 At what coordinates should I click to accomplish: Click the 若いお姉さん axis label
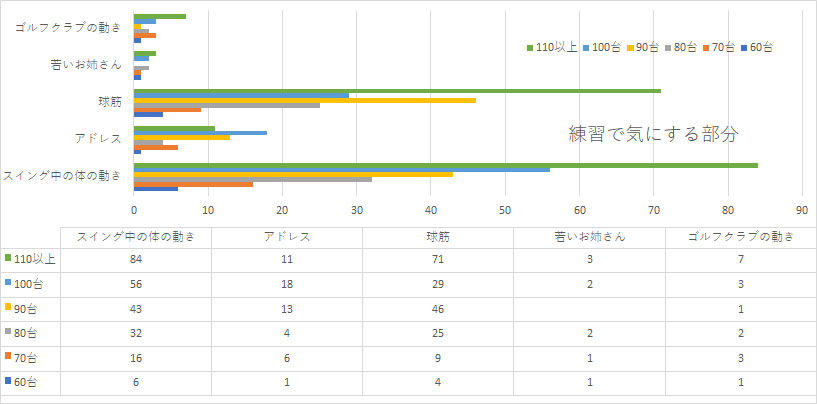click(86, 65)
